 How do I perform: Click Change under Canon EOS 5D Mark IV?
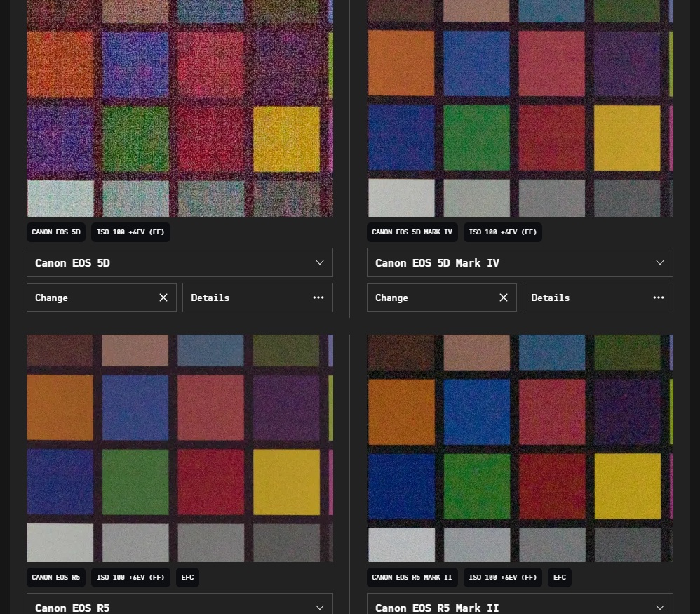[441, 298]
